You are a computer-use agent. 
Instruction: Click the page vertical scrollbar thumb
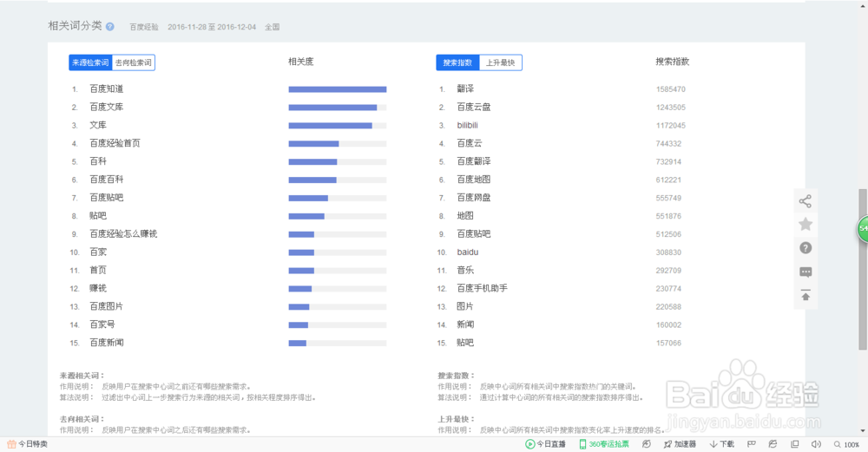coord(863,270)
